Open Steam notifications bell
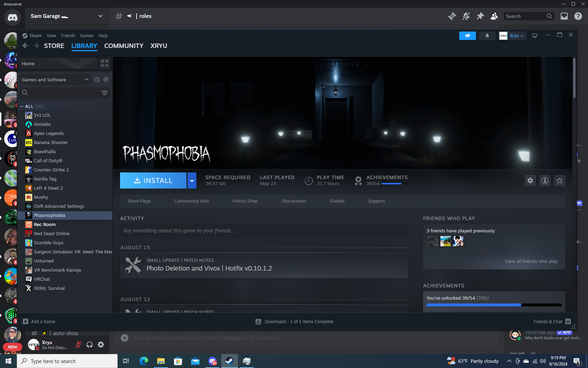The image size is (588, 368). pos(487,36)
